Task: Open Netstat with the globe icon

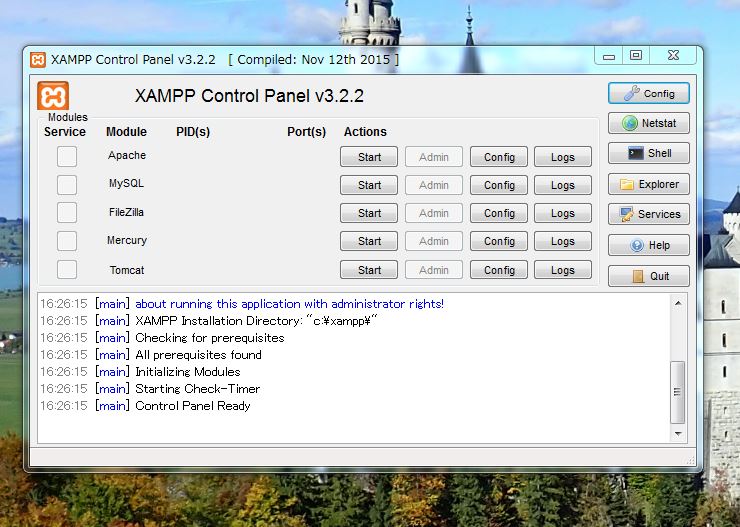Action: pos(648,124)
